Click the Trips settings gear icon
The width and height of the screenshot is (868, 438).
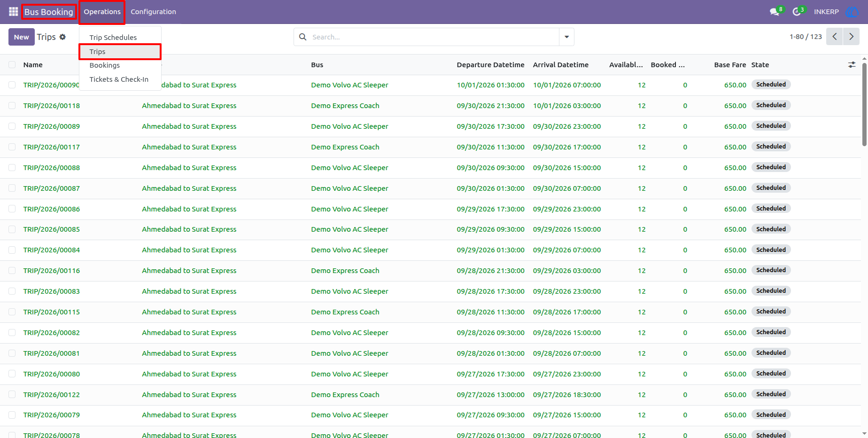[62, 37]
